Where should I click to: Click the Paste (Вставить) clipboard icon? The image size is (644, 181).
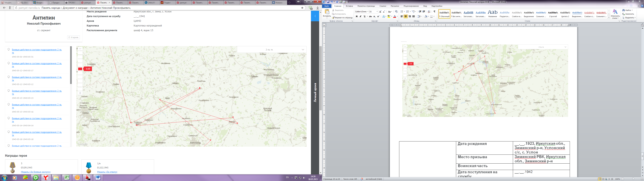pos(327,12)
